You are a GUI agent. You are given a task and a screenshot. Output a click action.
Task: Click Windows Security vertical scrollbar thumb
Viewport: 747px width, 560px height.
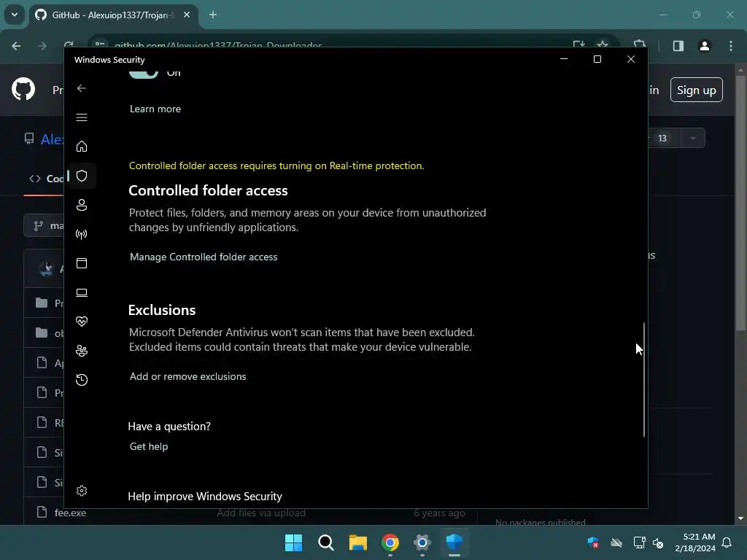tap(643, 379)
